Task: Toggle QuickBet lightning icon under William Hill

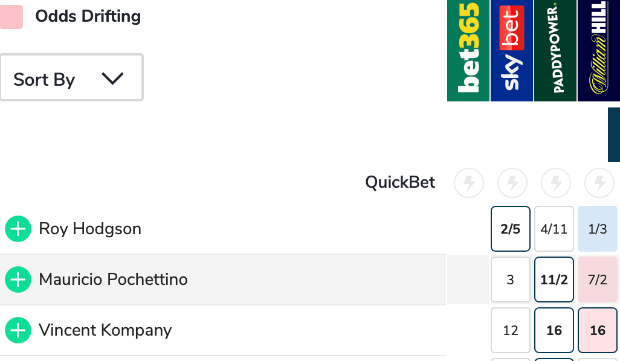Action: coord(599,183)
